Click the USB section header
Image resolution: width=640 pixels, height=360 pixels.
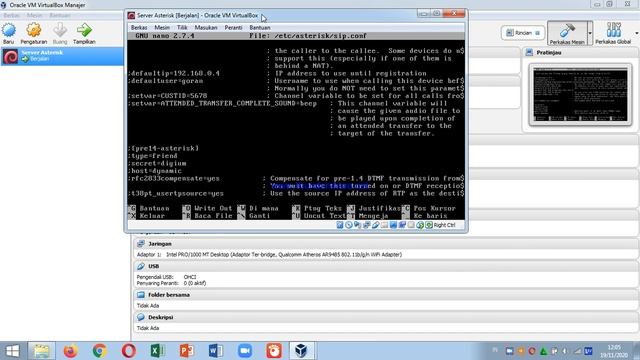pos(385,266)
